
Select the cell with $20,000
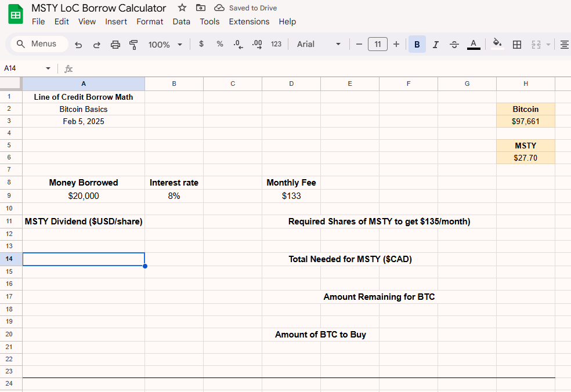[x=84, y=196]
